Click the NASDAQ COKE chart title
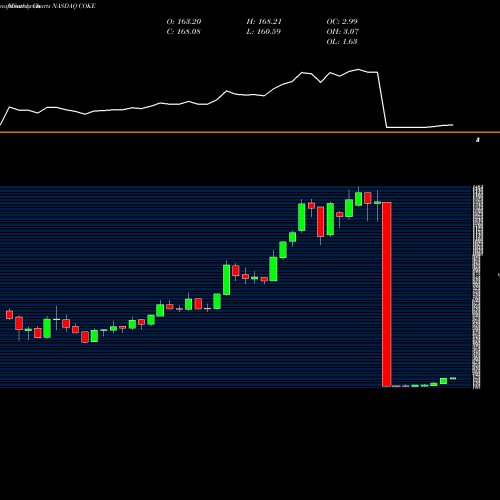The width and height of the screenshot is (500, 500). [74, 6]
